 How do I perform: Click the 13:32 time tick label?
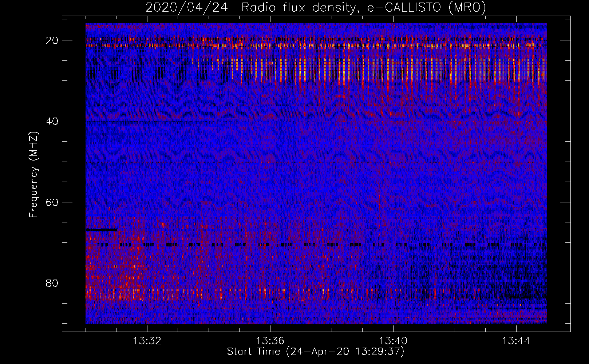pos(147,341)
